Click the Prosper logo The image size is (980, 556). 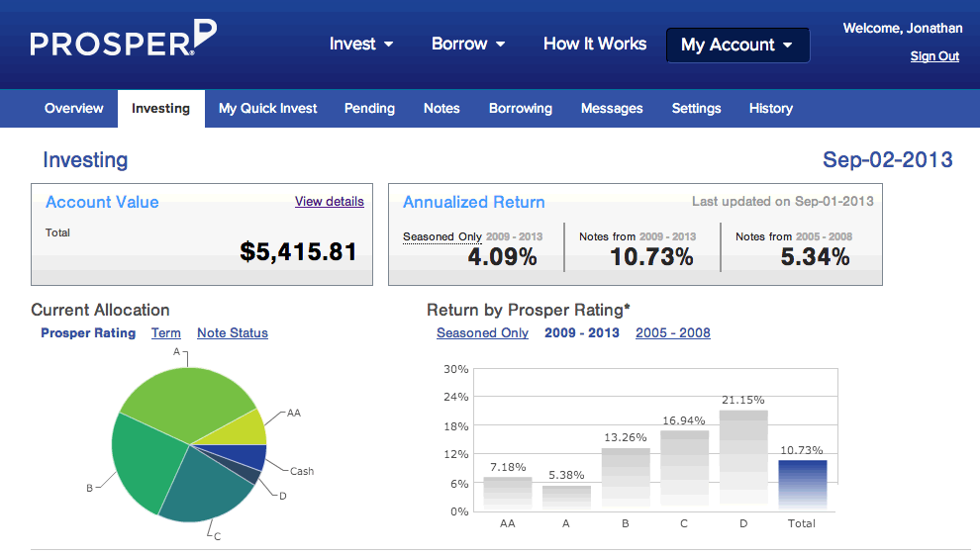123,39
